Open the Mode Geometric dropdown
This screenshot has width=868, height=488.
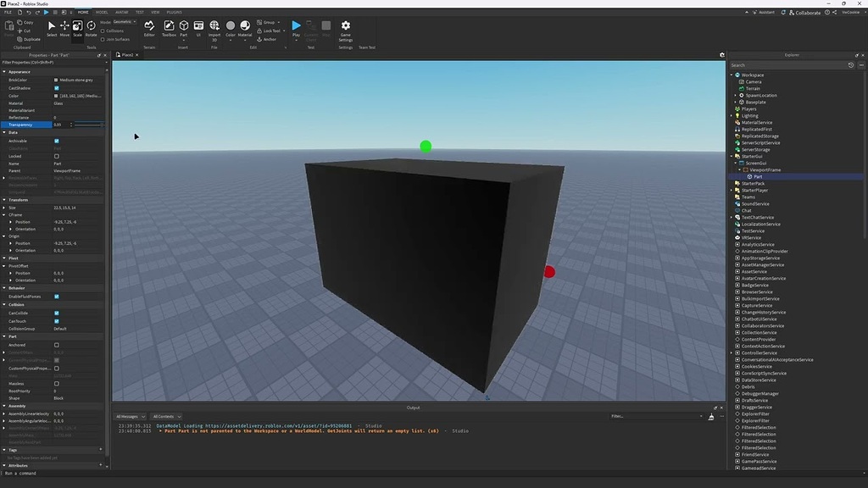(x=125, y=22)
